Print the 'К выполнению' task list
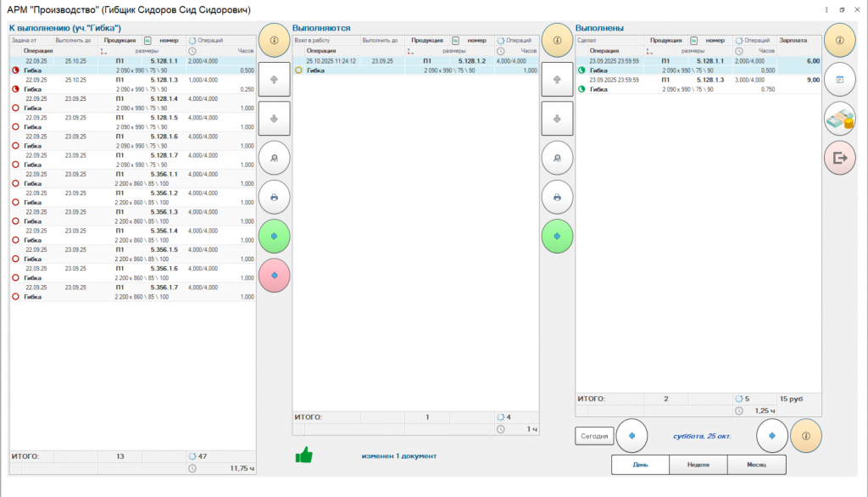 (x=274, y=198)
